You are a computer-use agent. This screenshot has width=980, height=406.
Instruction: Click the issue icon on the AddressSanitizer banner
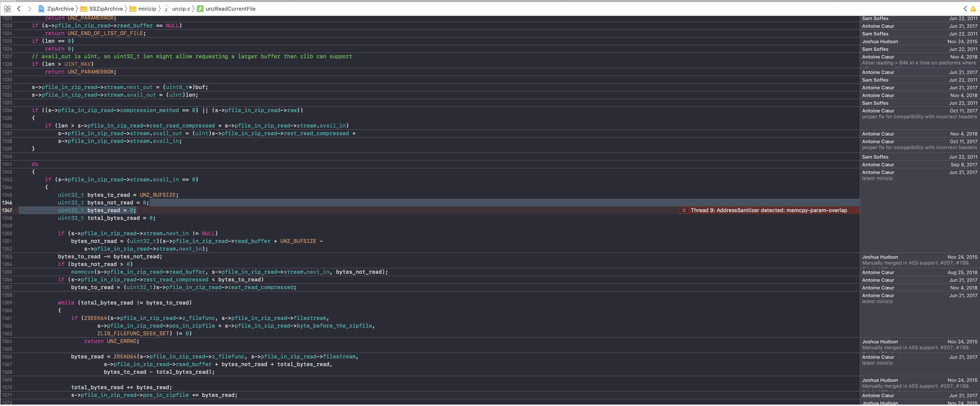tap(684, 210)
